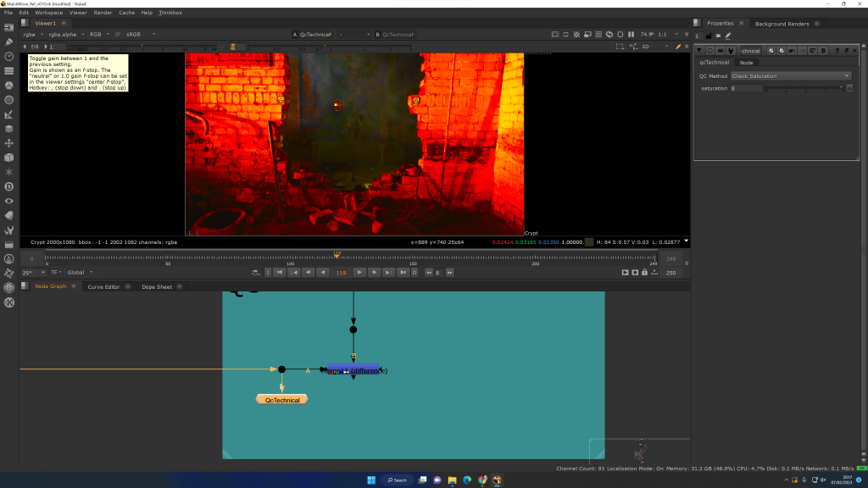Open the Filter nodes menu

(8, 100)
